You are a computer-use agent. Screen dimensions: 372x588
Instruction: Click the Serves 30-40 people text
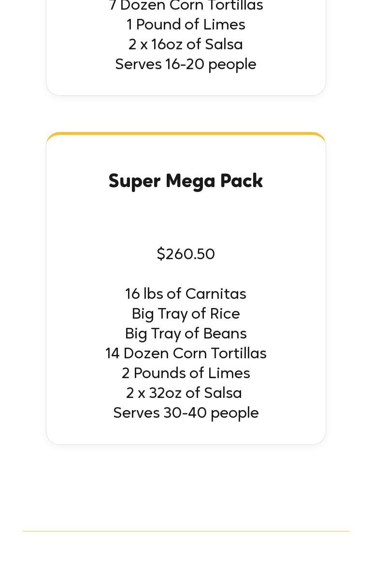click(x=186, y=412)
